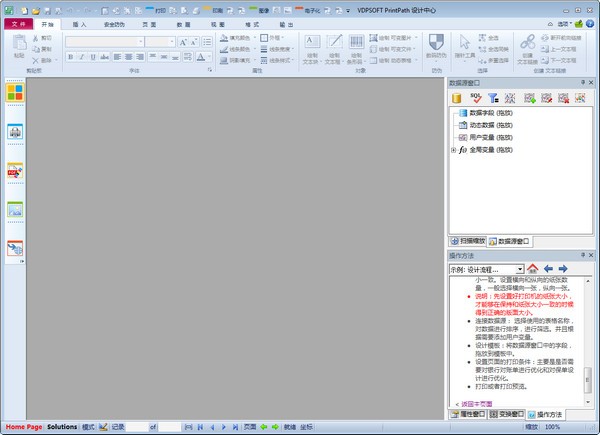600x435 pixels.
Task: Click the create text link chain icon
Action: (528, 42)
